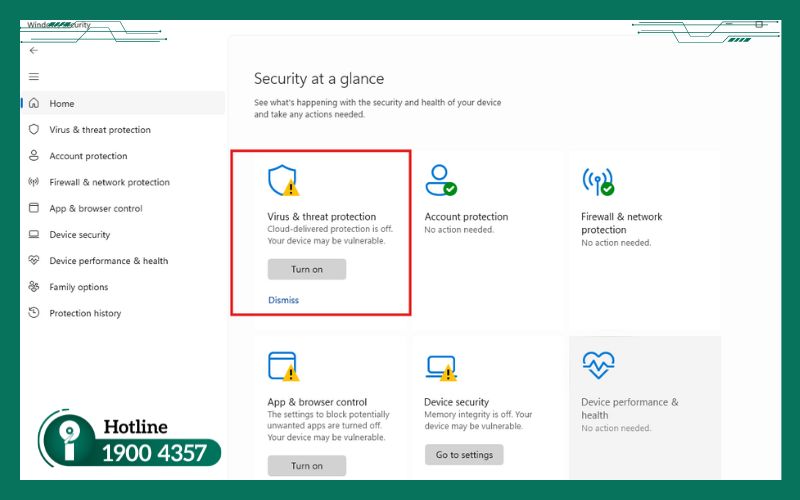This screenshot has height=500, width=800.
Task: Open Home in the sidebar
Action: click(x=62, y=104)
